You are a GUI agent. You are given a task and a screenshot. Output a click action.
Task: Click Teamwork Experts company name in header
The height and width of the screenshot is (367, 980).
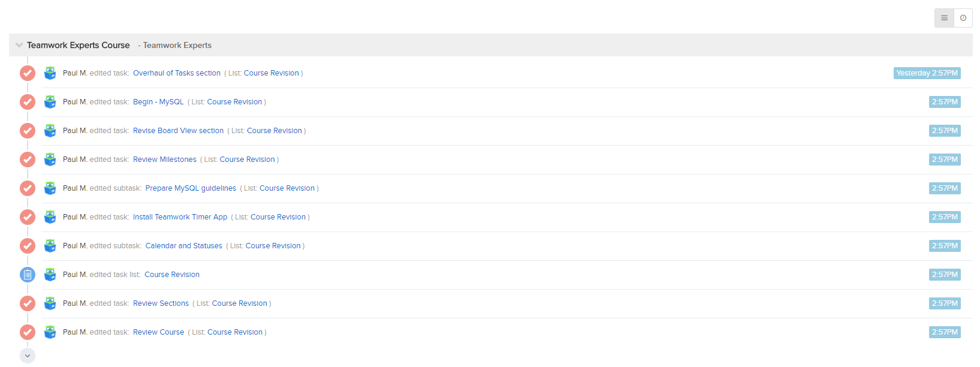tap(177, 45)
